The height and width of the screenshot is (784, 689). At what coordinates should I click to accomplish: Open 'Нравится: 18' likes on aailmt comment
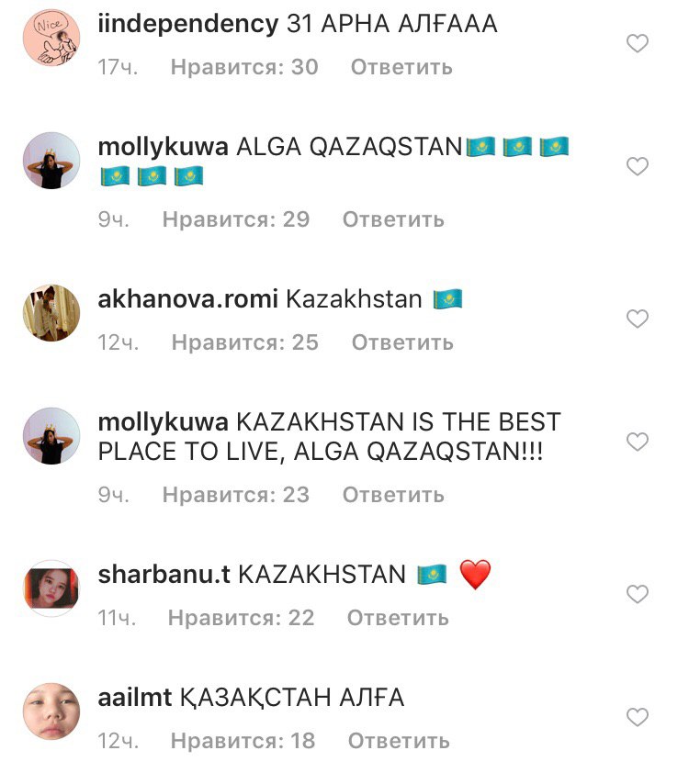(x=243, y=741)
